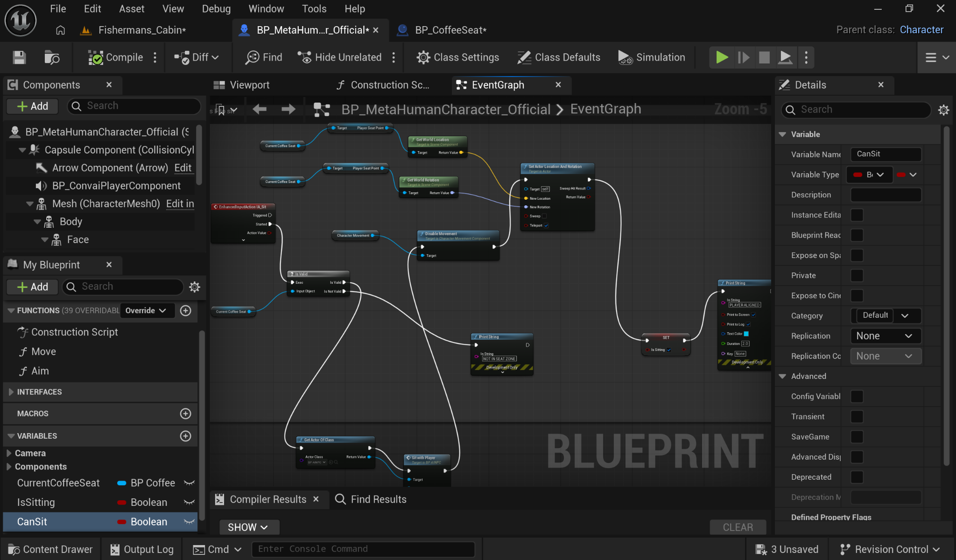Open play options three-dot menu
Image resolution: width=956 pixels, height=560 pixels.
pyautogui.click(x=806, y=57)
